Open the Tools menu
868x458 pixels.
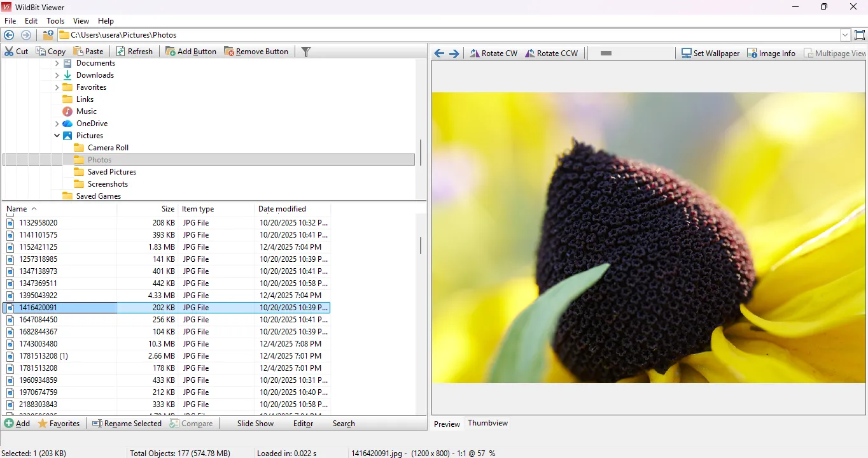pyautogui.click(x=55, y=20)
